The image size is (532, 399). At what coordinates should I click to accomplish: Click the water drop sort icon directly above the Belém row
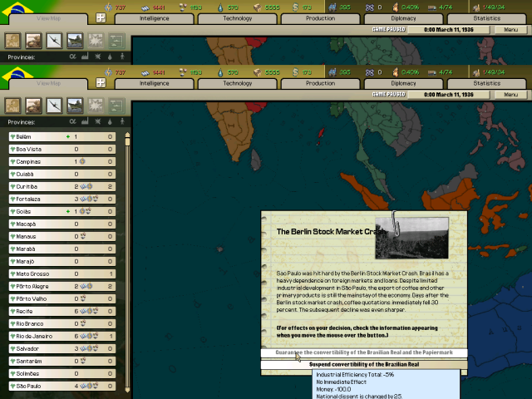(x=110, y=121)
